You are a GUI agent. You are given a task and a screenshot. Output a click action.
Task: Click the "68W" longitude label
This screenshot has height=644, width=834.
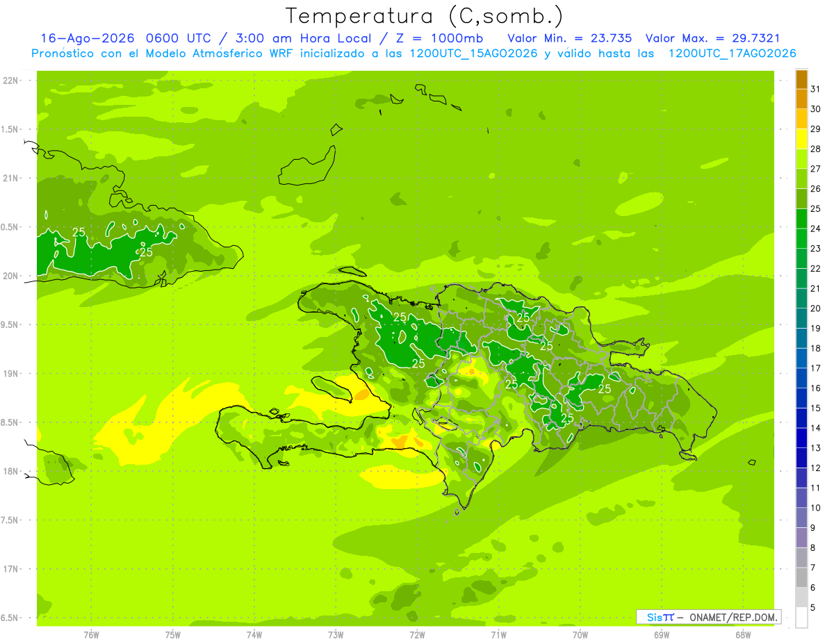click(743, 635)
